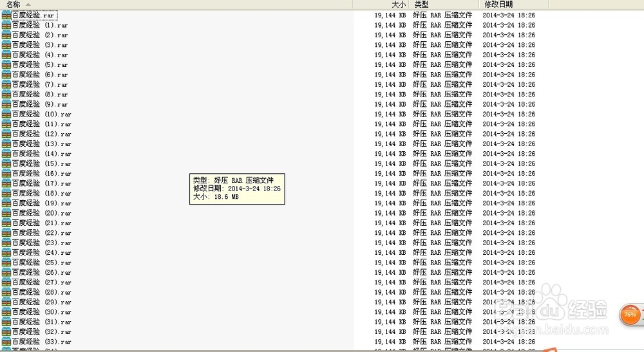Click the RAR icon of 百度经验 (5).rar
644x352 pixels.
(6, 64)
